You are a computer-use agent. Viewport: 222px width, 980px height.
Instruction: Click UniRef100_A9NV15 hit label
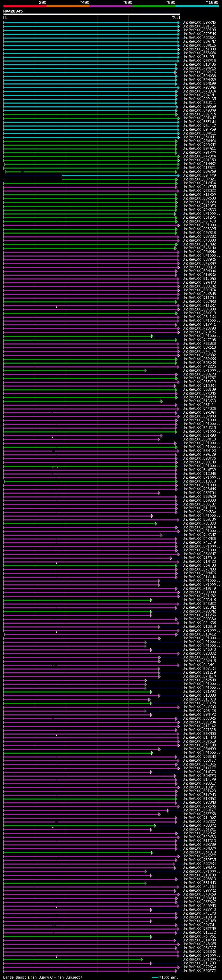click(x=199, y=68)
